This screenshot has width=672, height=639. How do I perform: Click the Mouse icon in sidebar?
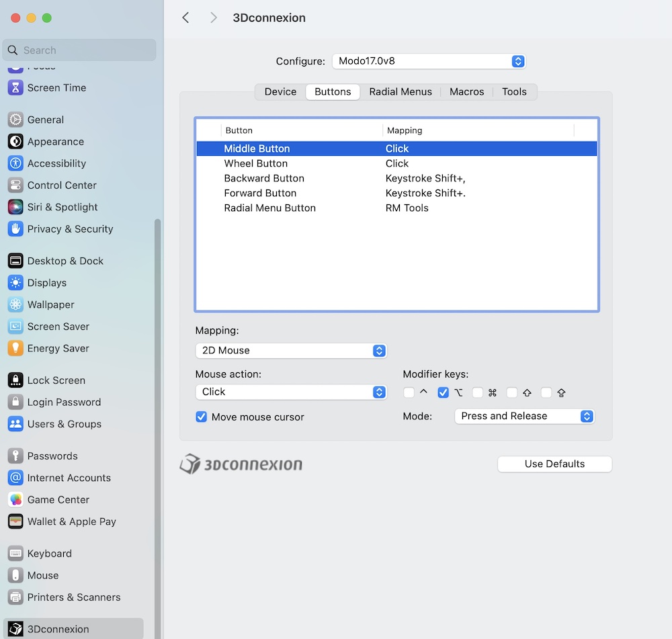[15, 575]
